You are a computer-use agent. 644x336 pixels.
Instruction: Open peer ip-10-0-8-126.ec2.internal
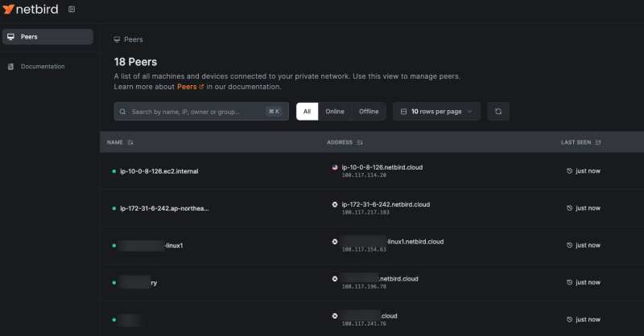(163, 171)
